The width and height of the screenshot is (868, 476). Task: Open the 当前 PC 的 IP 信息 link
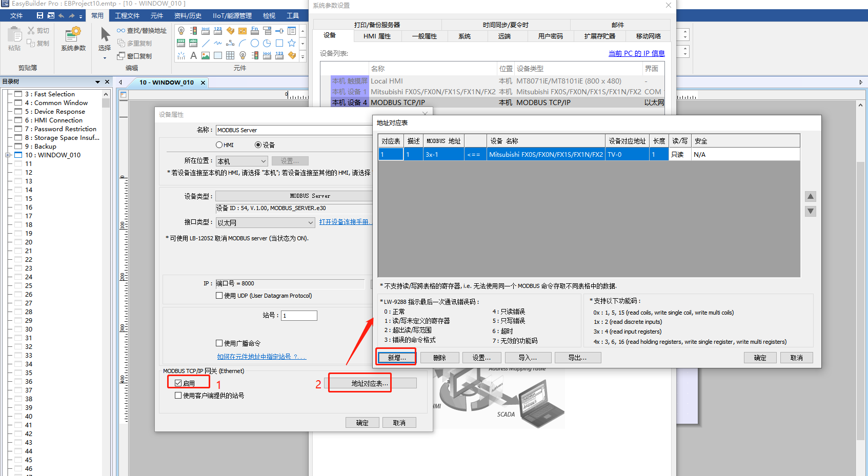[x=636, y=53]
